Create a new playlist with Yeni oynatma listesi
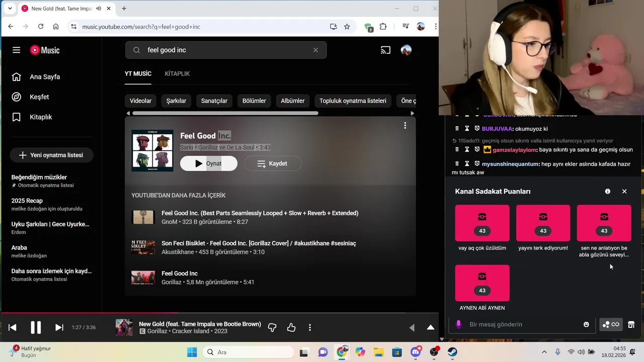 51,155
